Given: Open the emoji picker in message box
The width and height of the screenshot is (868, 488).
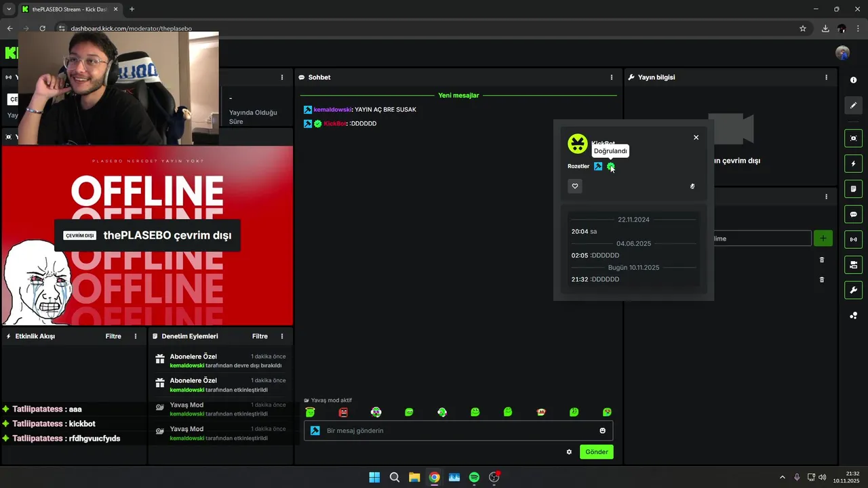Looking at the screenshot, I should click(x=603, y=430).
